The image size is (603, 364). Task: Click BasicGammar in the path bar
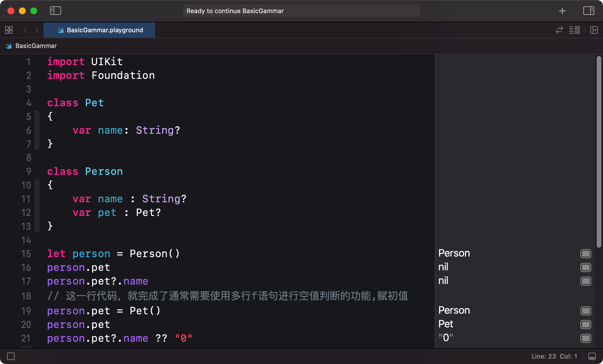[36, 46]
